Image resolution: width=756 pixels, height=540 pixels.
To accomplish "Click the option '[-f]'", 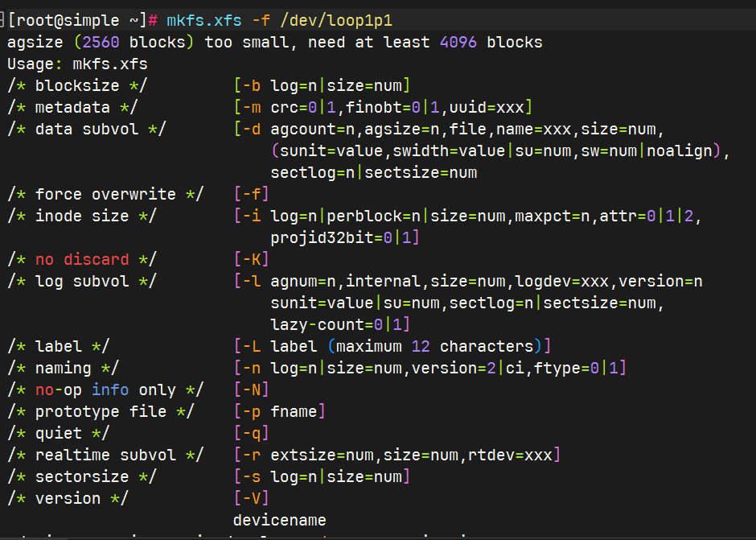I will point(252,195).
